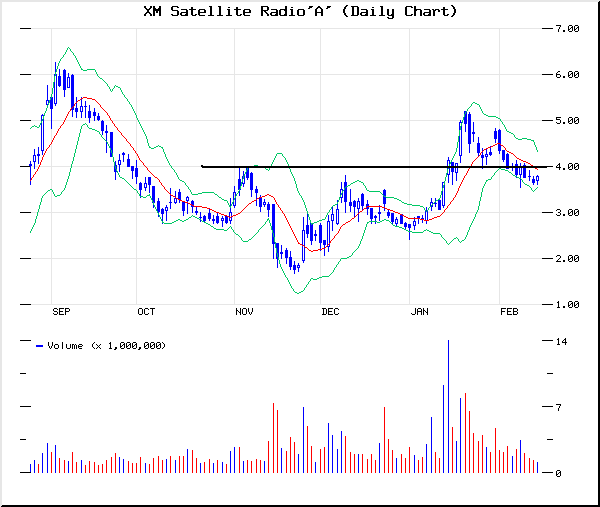This screenshot has width=600, height=507.
Task: Select the 5.00 price axis label
Action: pos(567,121)
